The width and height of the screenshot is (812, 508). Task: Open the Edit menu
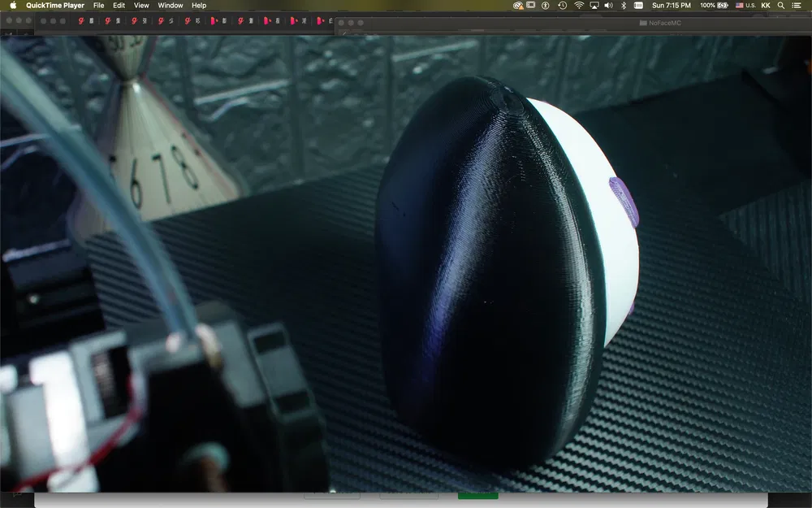tap(119, 5)
